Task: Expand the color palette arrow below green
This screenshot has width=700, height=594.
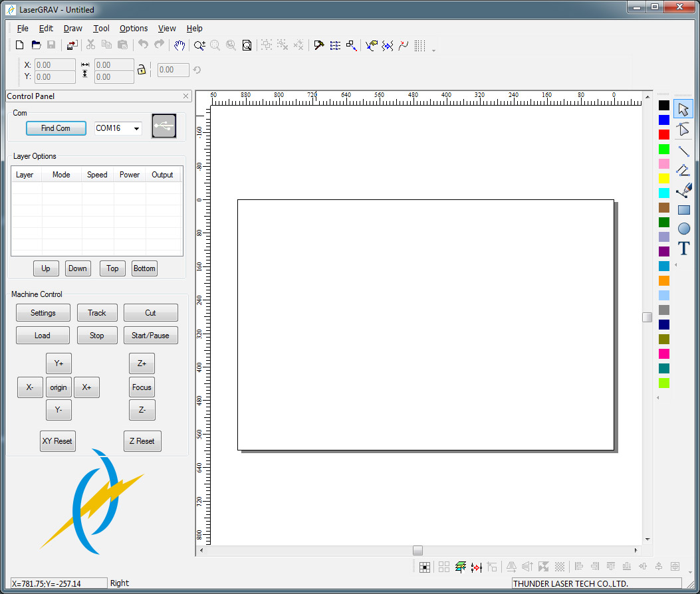Action: [x=658, y=397]
